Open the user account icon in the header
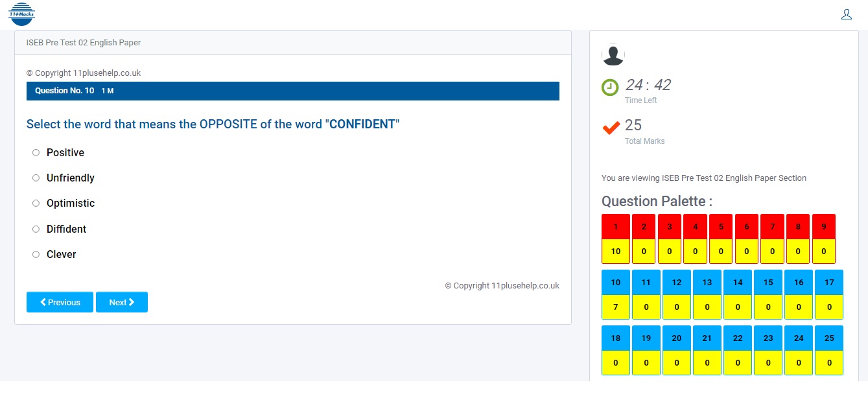The width and height of the screenshot is (868, 409). coord(846,14)
